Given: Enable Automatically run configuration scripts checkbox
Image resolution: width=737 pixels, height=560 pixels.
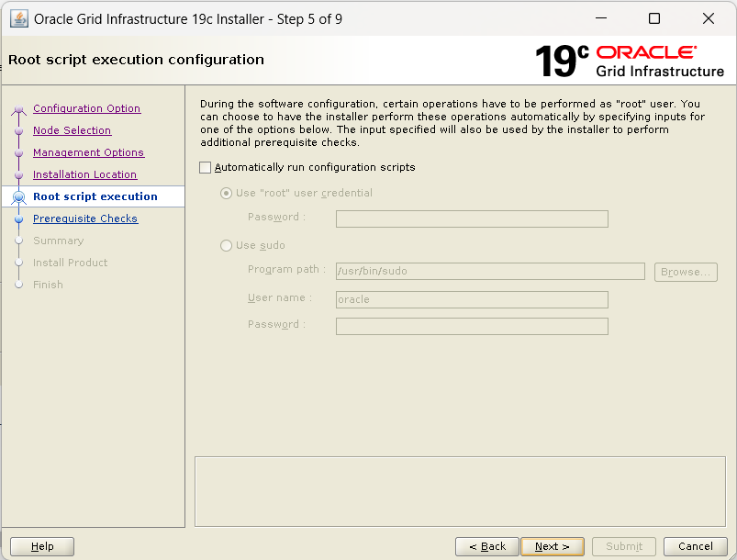Looking at the screenshot, I should [205, 167].
